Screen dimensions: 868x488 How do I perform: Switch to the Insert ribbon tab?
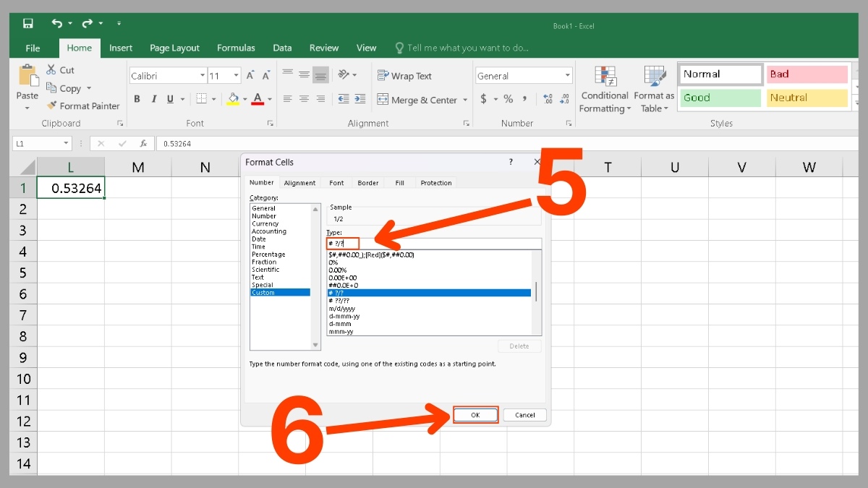coord(121,48)
